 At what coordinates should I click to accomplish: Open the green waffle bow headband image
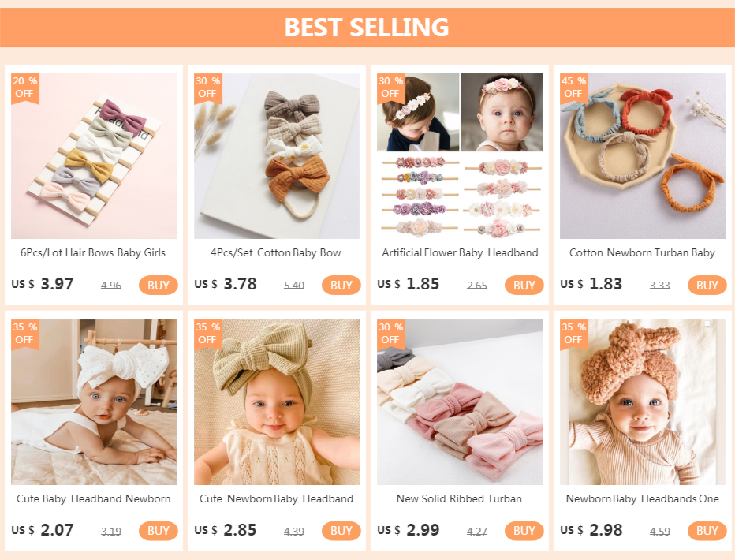277,402
